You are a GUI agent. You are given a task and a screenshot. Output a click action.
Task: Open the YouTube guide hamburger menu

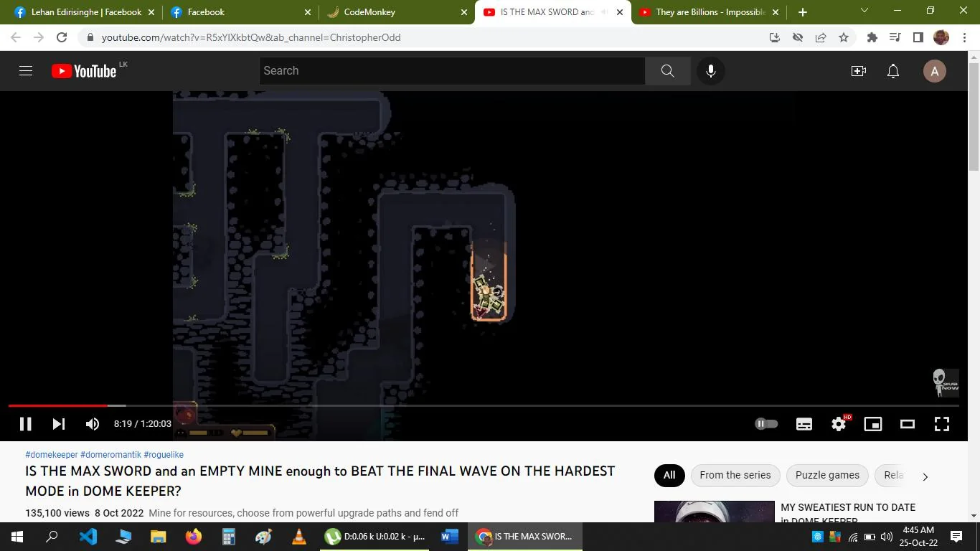pos(26,71)
